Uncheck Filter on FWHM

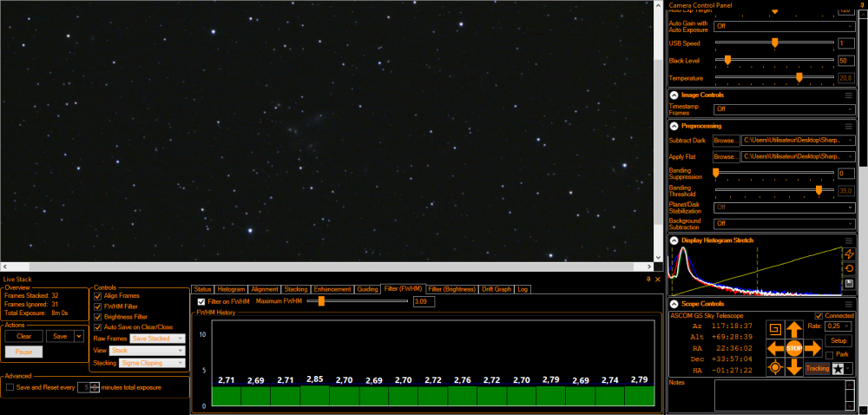coord(201,301)
